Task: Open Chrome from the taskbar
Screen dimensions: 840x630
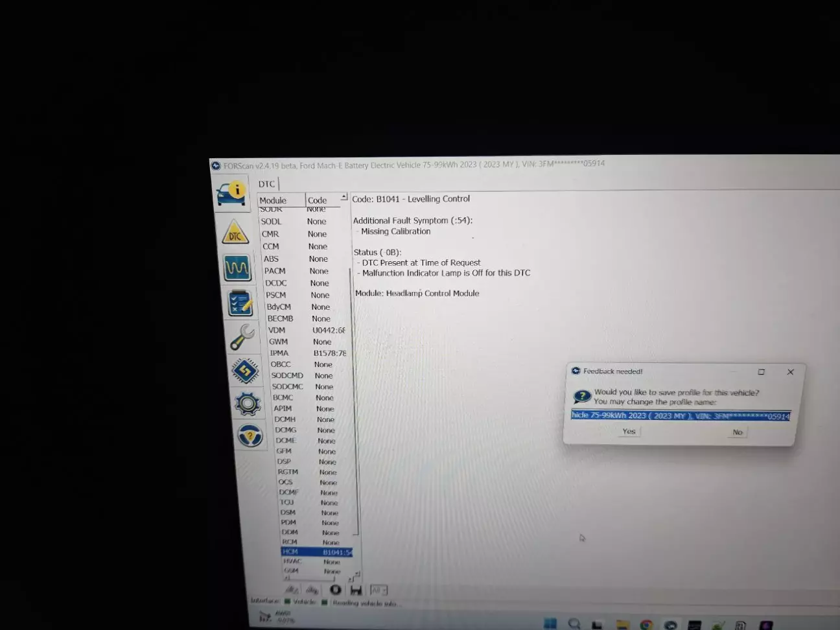Action: (x=646, y=625)
